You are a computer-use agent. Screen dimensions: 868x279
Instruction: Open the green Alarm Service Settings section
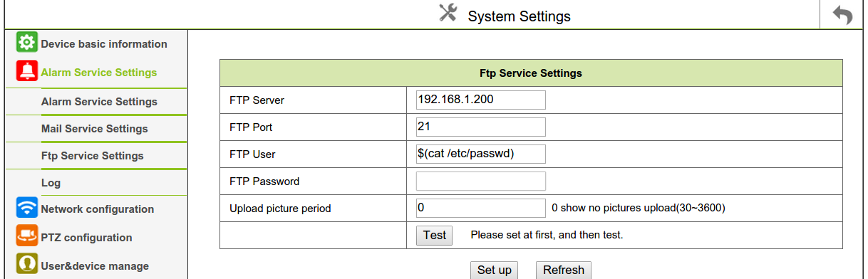[99, 73]
